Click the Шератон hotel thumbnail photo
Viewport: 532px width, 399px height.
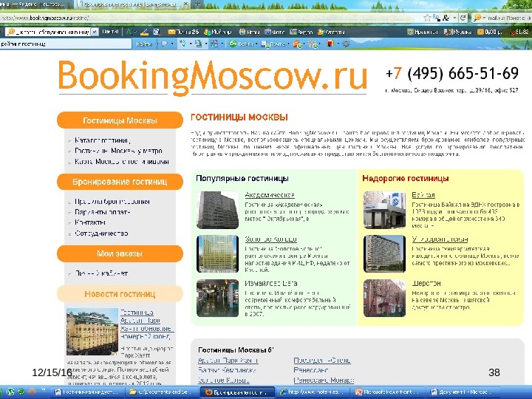pos(384,298)
